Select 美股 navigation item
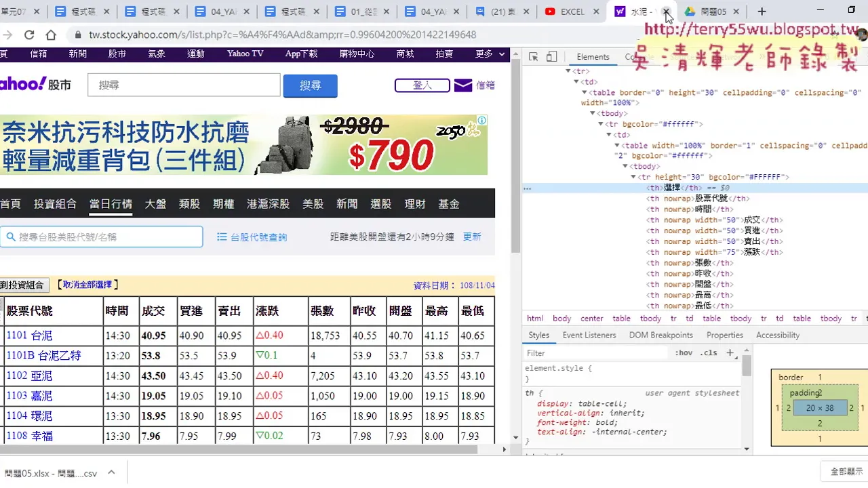This screenshot has width=868, height=488. click(313, 203)
